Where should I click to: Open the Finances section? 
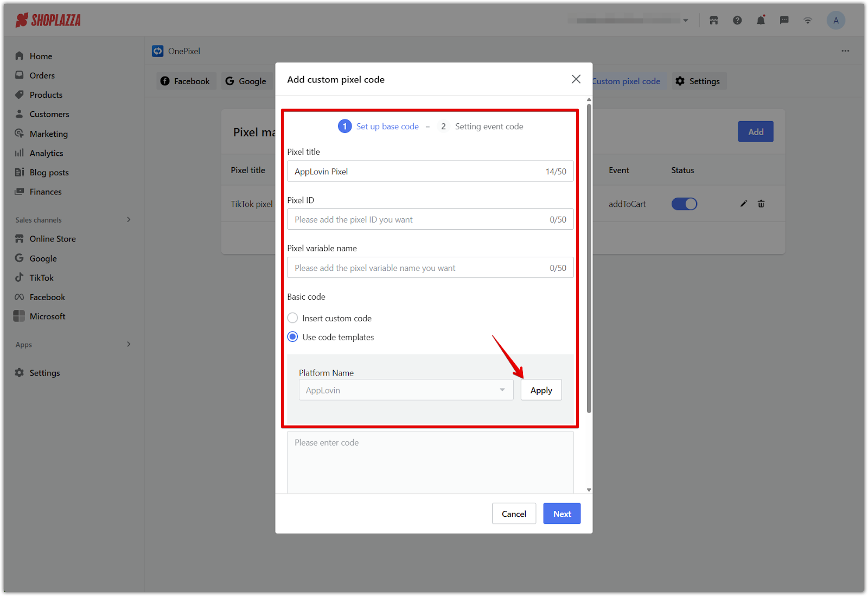pos(45,192)
